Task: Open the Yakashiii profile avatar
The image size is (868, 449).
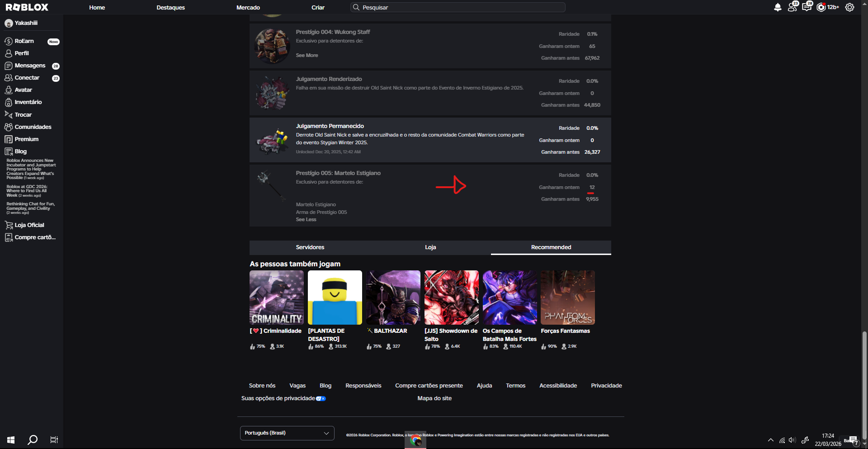Action: [x=9, y=23]
